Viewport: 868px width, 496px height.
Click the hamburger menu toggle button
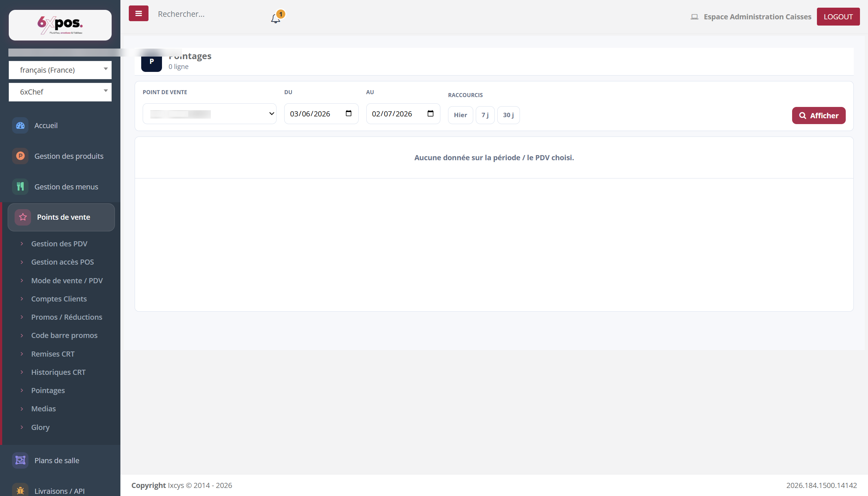(x=138, y=14)
